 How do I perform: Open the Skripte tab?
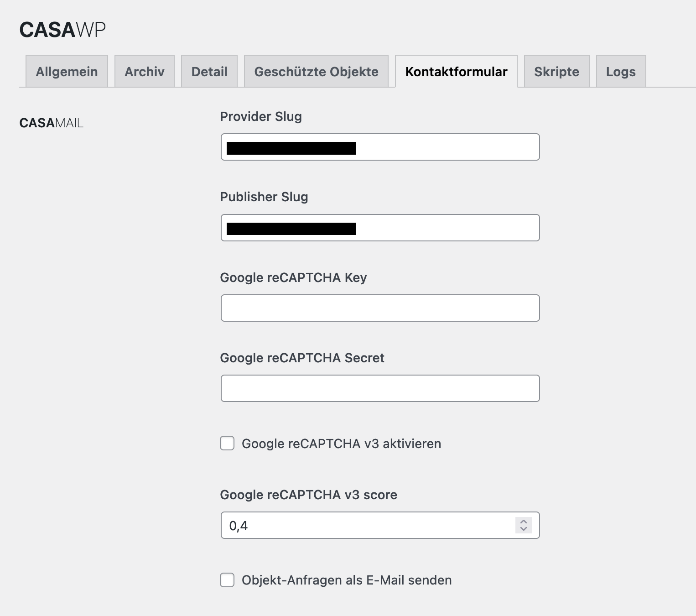556,71
